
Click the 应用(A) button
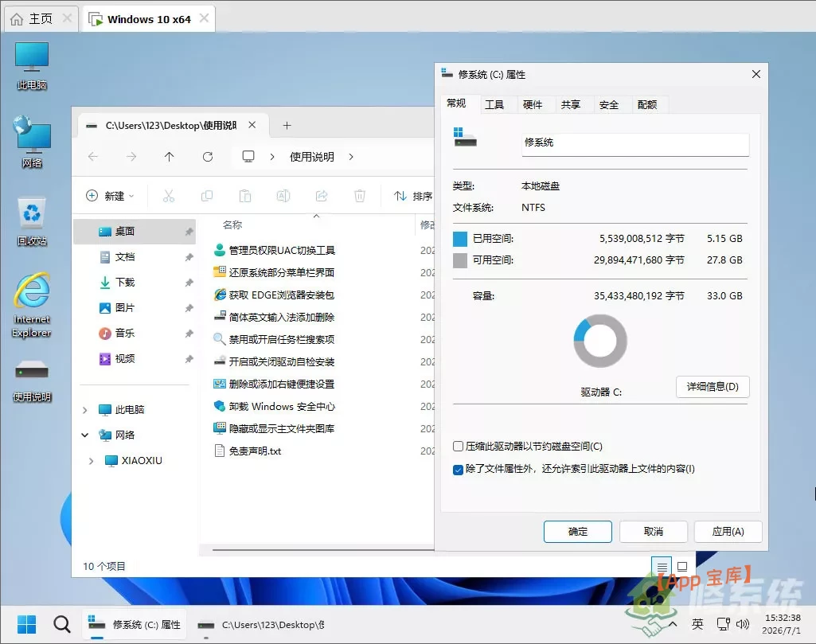coord(728,532)
